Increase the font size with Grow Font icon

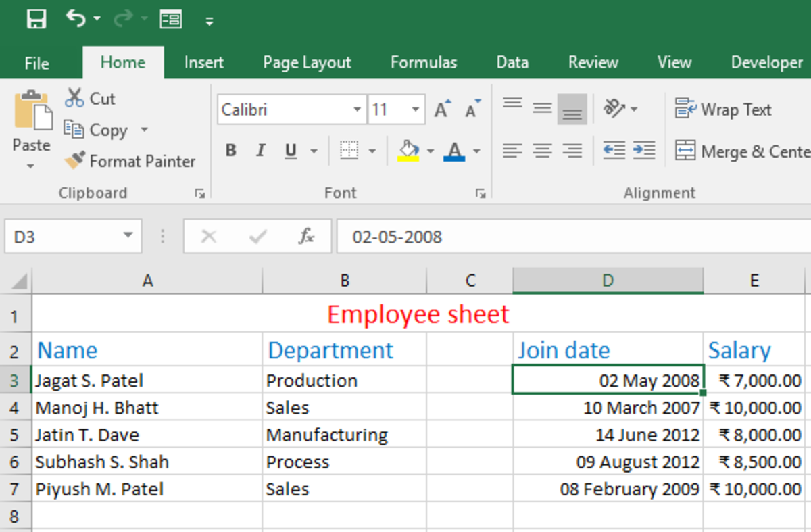point(441,107)
